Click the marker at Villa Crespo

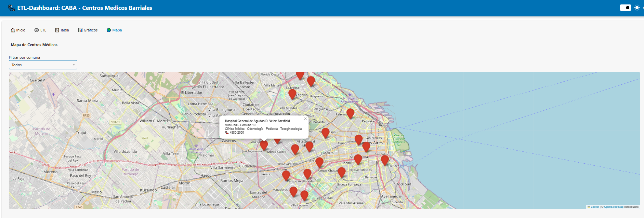(x=325, y=133)
